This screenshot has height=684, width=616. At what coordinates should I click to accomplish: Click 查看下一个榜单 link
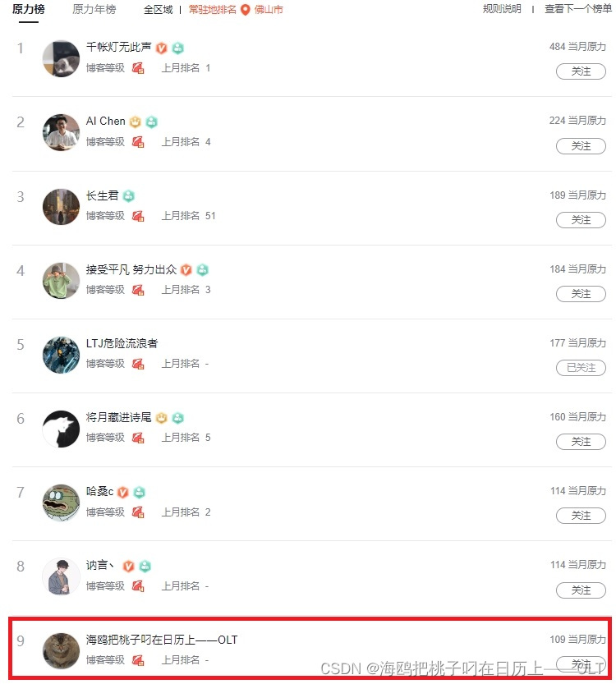578,9
